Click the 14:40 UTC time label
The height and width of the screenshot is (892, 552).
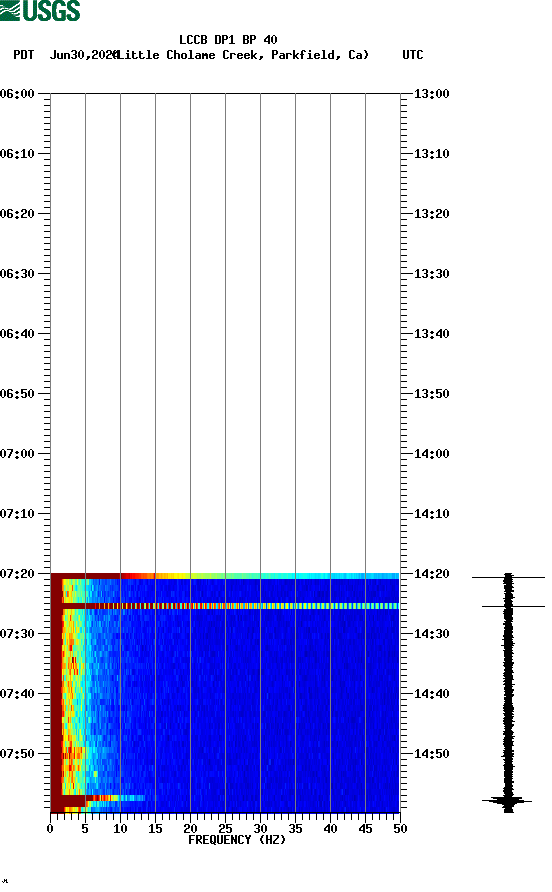(x=431, y=694)
